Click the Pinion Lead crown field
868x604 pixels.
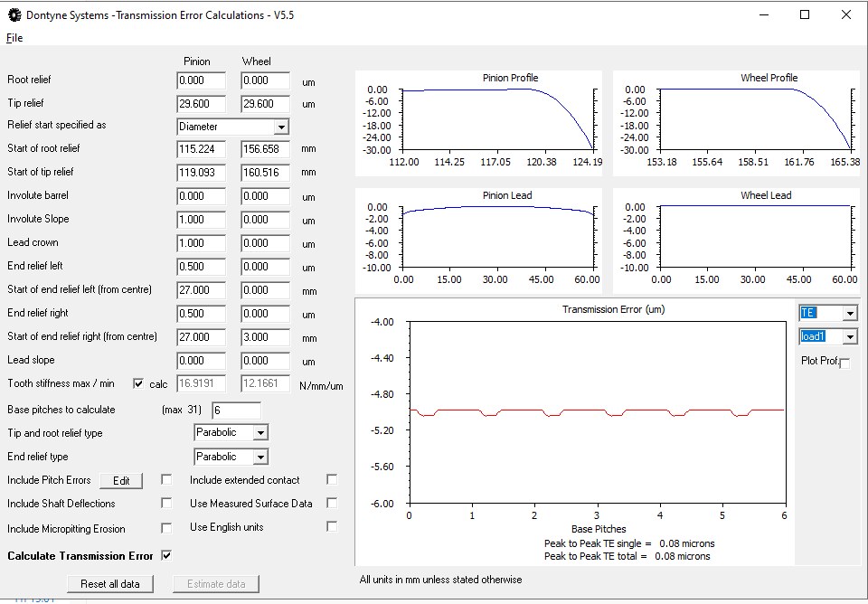coord(202,243)
